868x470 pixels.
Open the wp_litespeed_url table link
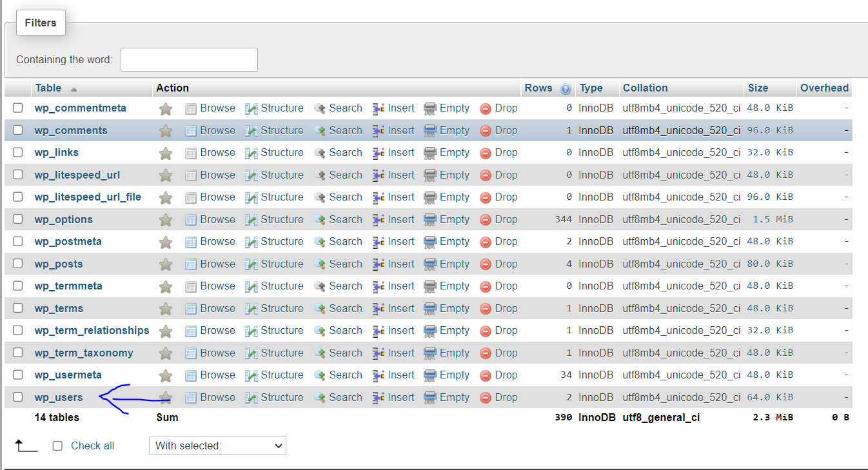pos(77,175)
